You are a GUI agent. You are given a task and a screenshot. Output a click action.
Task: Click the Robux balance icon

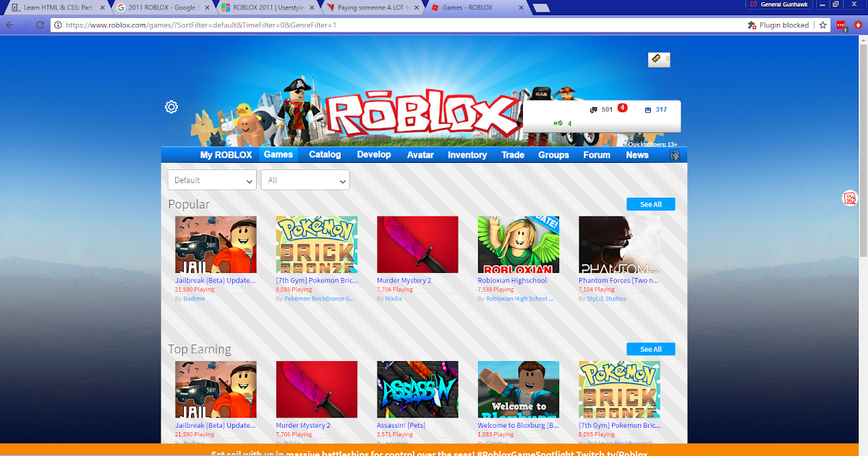point(558,123)
